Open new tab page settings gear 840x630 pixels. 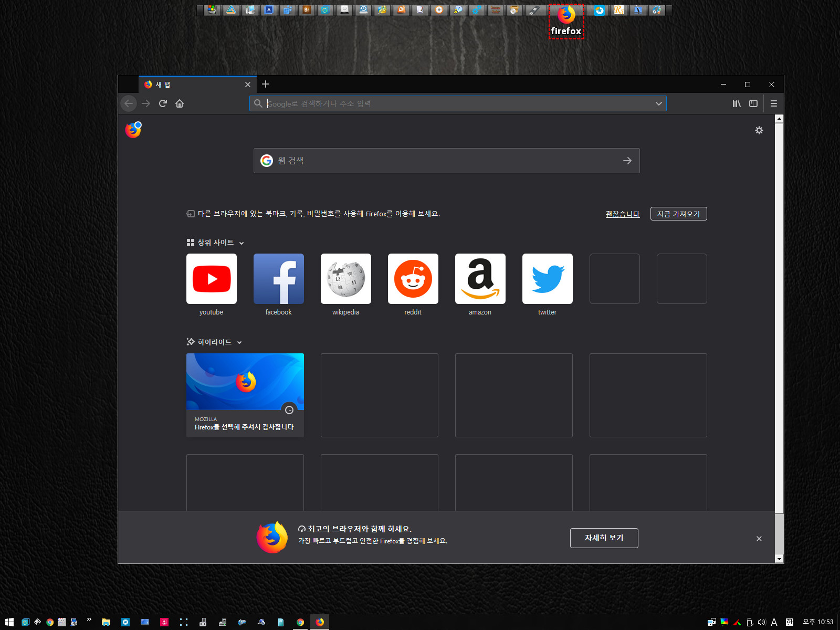[759, 130]
